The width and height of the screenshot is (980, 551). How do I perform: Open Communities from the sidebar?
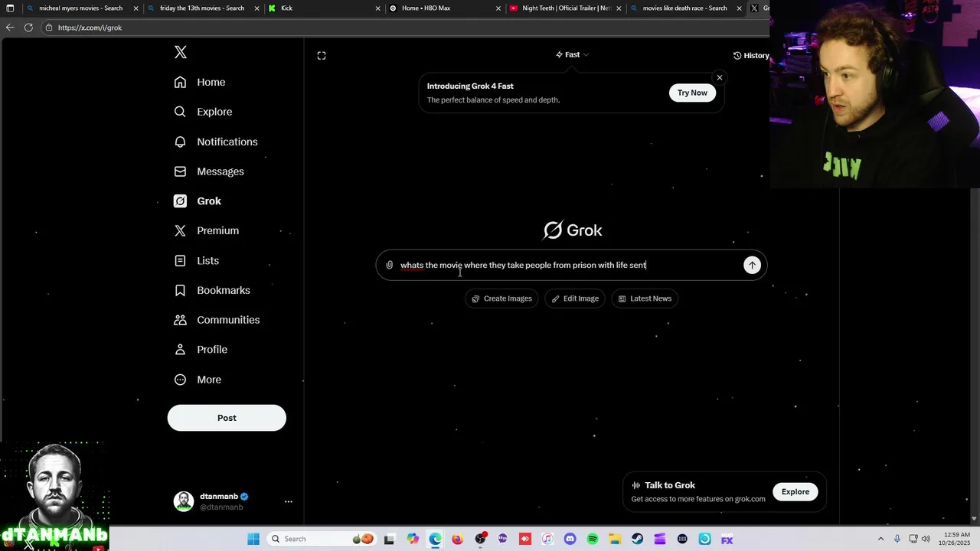pos(217,320)
